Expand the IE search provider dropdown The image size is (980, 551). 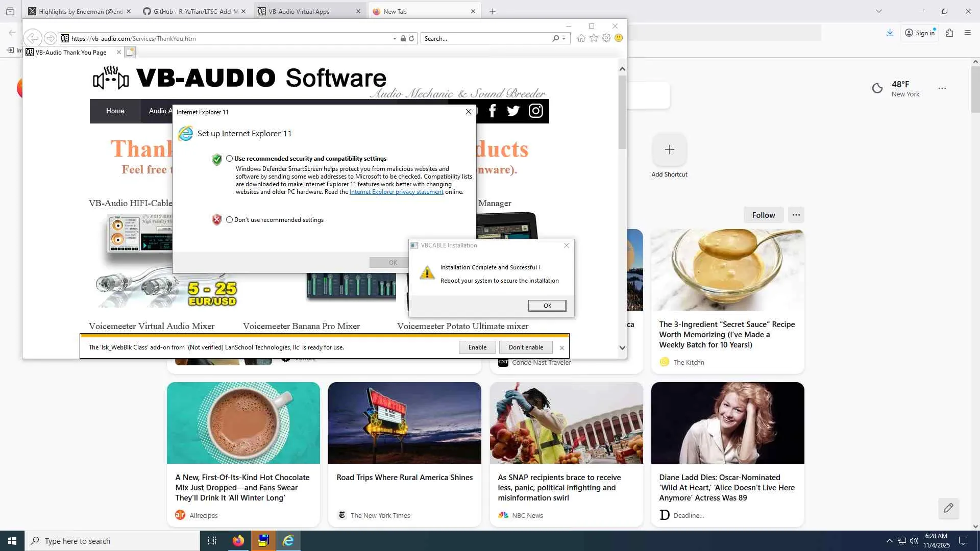click(564, 38)
